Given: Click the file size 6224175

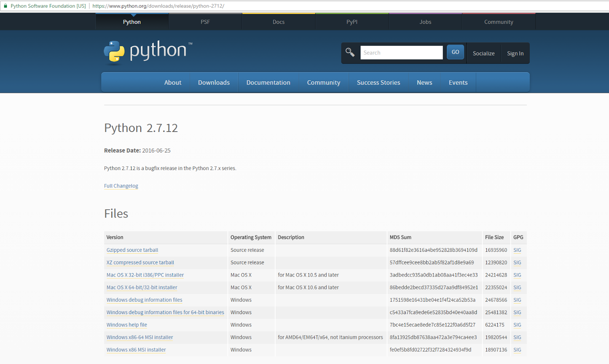Looking at the screenshot, I should point(495,325).
